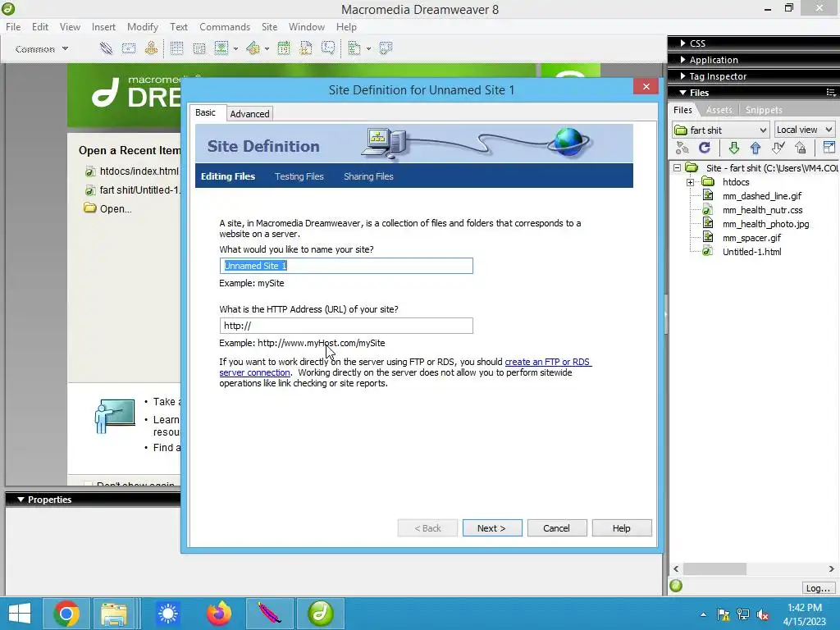Click the Log button

point(818,587)
